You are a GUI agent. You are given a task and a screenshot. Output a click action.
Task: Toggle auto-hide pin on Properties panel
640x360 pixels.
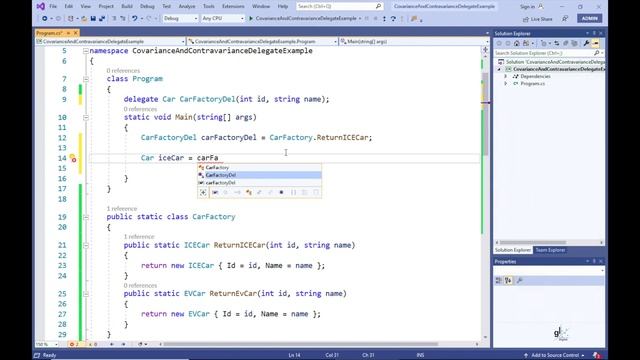594,261
